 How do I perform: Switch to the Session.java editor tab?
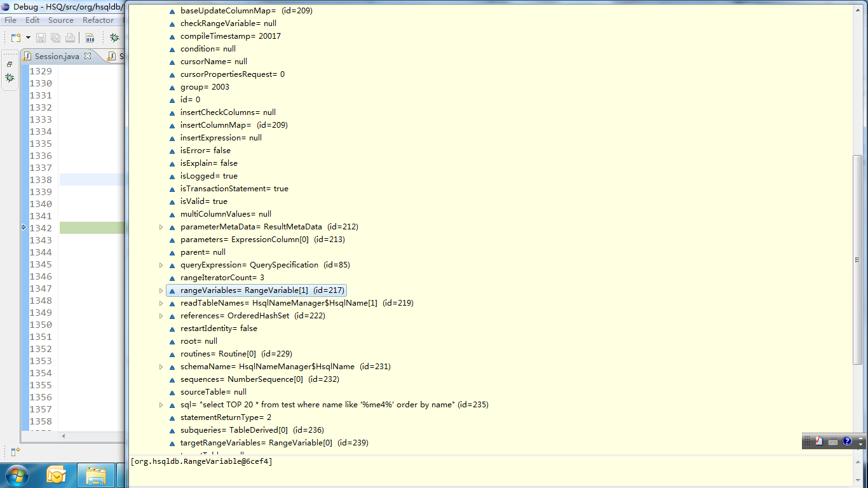pos(57,57)
